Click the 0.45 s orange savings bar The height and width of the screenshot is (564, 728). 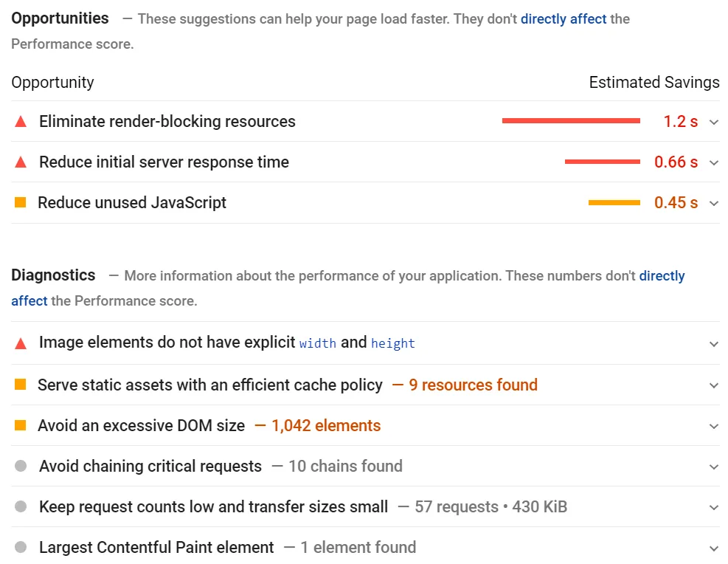tap(614, 202)
